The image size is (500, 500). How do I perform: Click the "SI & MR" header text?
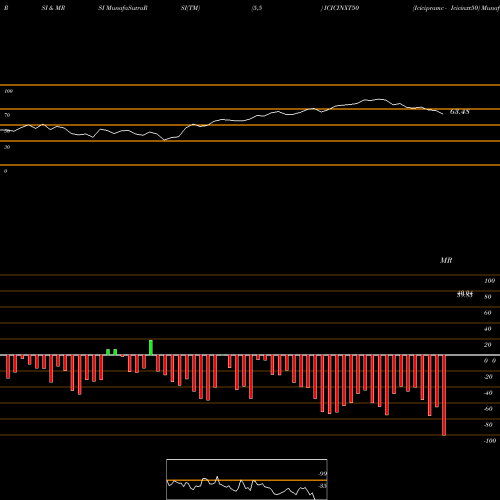coord(53,8)
